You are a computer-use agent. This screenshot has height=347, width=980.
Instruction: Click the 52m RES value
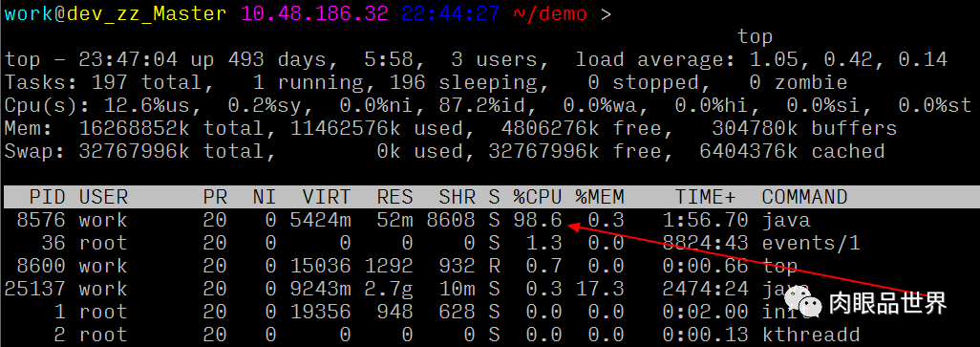pyautogui.click(x=395, y=220)
